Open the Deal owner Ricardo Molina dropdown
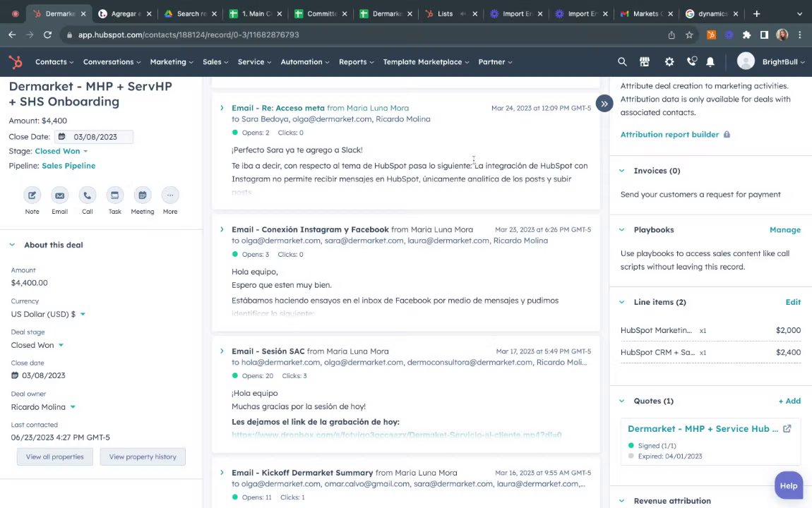The width and height of the screenshot is (812, 508). click(43, 407)
